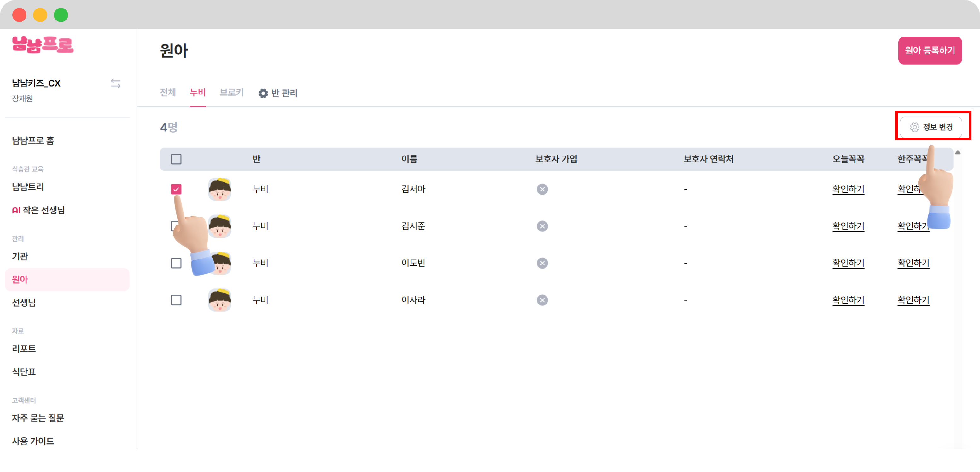Click 이도빈's guardian status X icon
This screenshot has height=472, width=980.
click(x=542, y=263)
